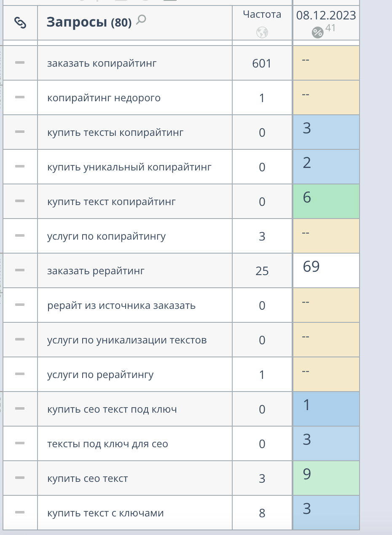Viewport: 392px width, 535px height.
Task: Click the percent icon under 08.12.2023
Action: (317, 32)
